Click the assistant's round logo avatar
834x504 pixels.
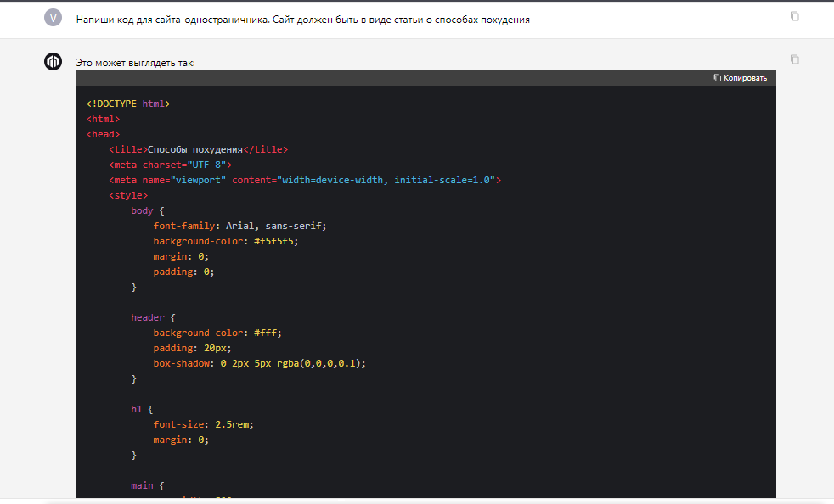click(x=53, y=61)
